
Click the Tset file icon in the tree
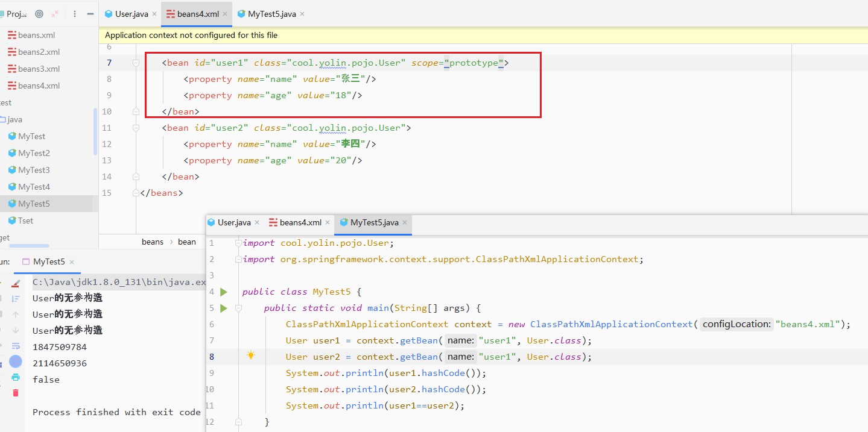(x=12, y=221)
